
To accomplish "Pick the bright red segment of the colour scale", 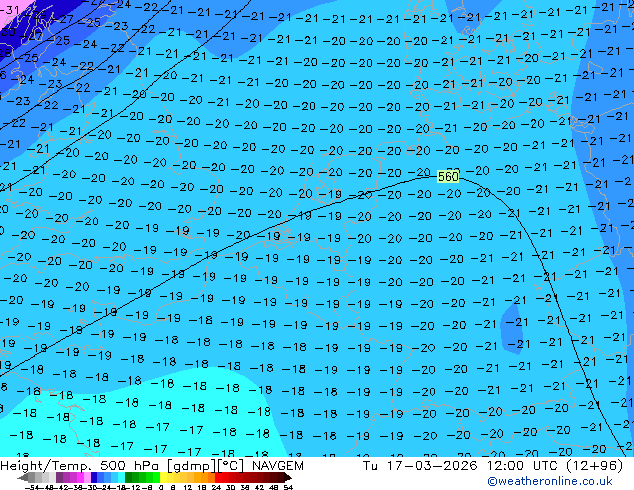I will point(218,477).
